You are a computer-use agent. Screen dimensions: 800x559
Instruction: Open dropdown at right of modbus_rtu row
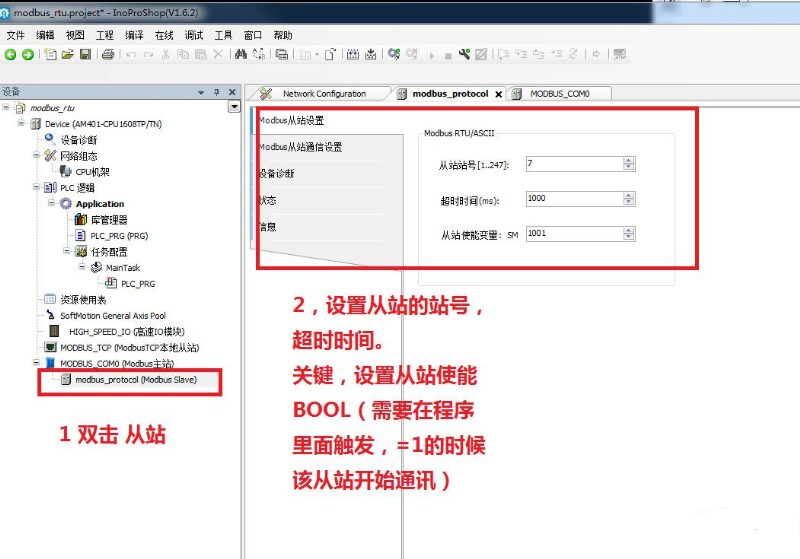coord(234,107)
